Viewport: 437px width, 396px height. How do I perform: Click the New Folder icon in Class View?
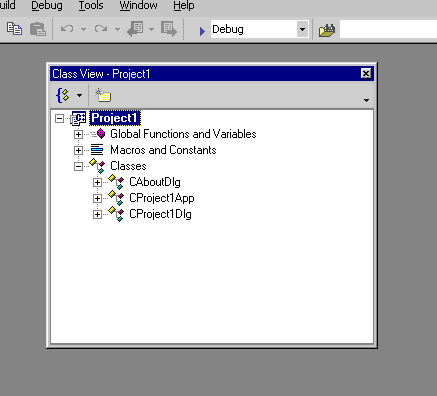click(103, 95)
